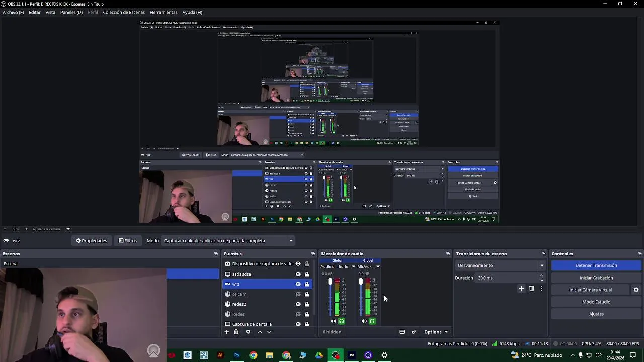Open Photoshop from the taskbar

(x=236, y=355)
